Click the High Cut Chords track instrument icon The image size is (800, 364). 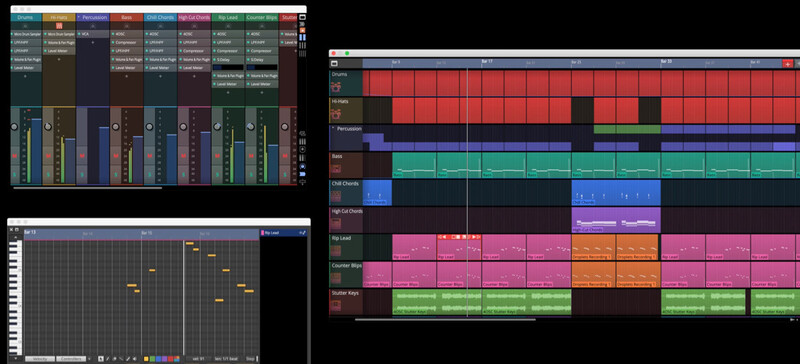[336, 224]
